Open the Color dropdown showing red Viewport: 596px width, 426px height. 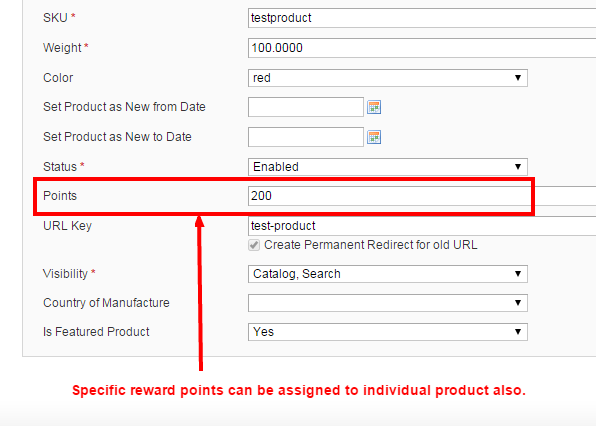(x=388, y=78)
